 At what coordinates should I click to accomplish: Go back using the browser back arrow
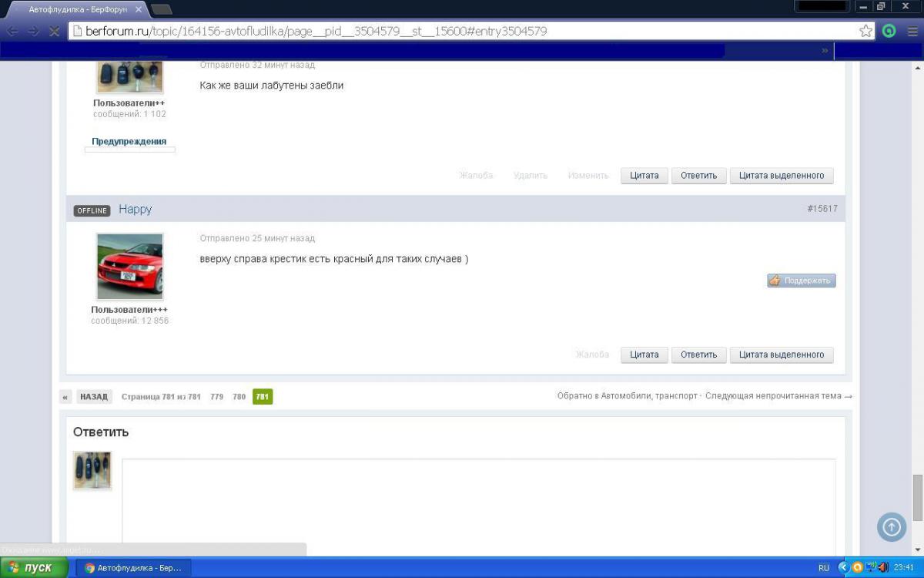[x=13, y=32]
